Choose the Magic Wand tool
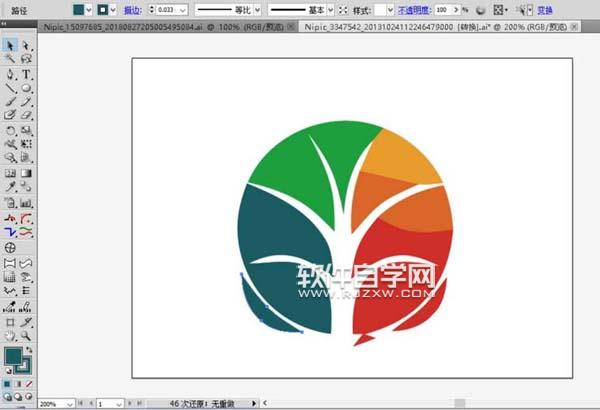Screen dimensions: 600x410 10,60
